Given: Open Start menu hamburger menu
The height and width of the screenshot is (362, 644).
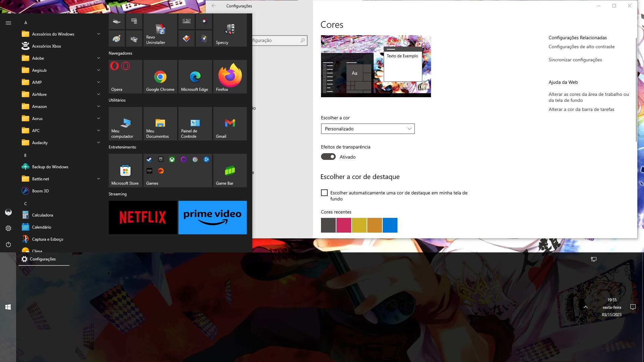Looking at the screenshot, I should pos(8,23).
